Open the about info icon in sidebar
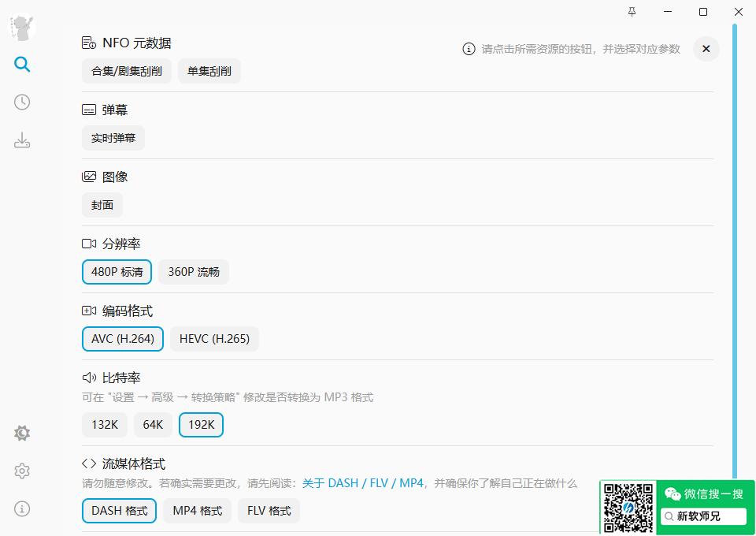This screenshot has width=756, height=536. [22, 508]
